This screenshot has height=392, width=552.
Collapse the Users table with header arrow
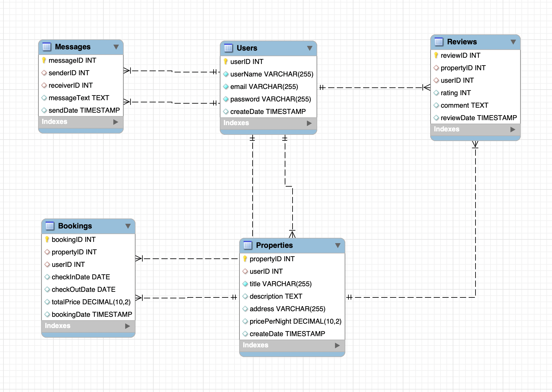[x=310, y=48]
